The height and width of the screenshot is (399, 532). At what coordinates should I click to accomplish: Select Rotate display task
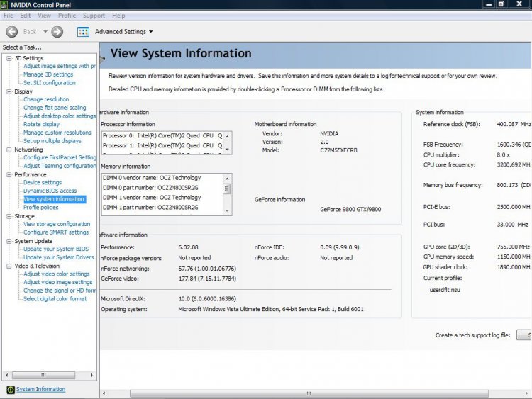41,124
